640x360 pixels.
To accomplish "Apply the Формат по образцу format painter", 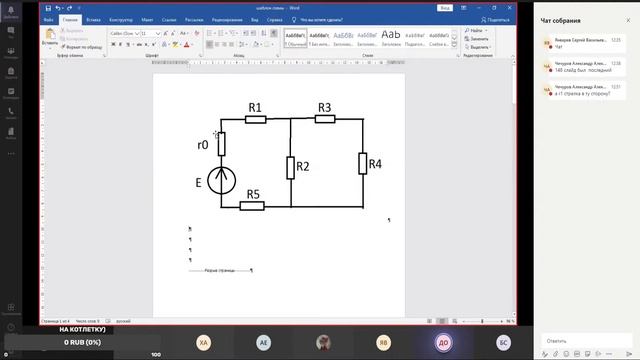I will pos(81,47).
